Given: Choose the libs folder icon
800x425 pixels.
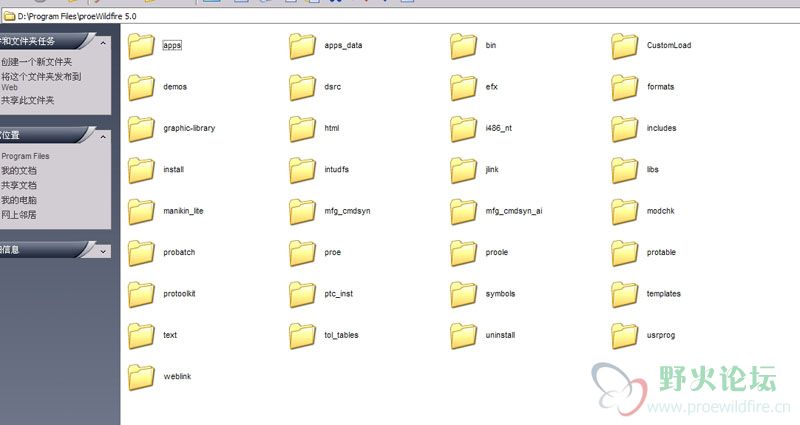Looking at the screenshot, I should (624, 170).
